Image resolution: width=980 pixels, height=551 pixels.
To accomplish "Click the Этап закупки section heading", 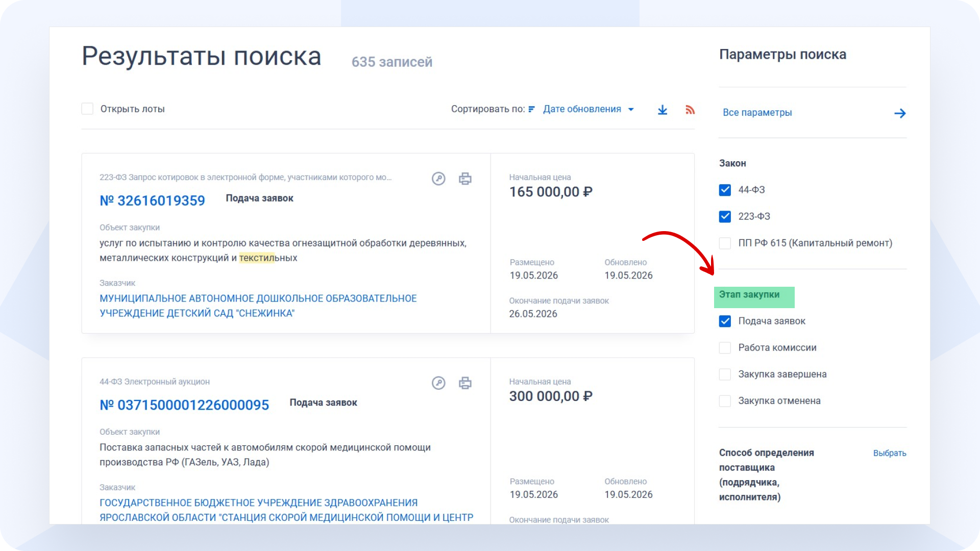I will point(749,295).
